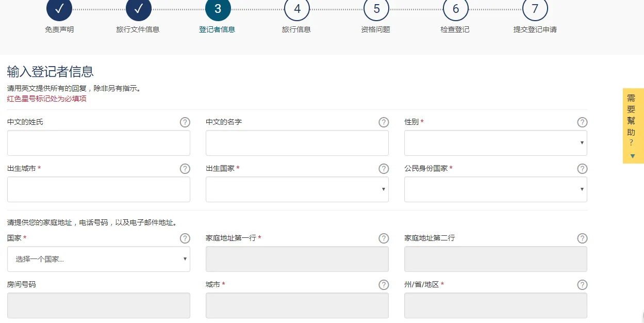The image size is (644, 323).
Task: Select step 4 旅行信息
Action: 297,9
